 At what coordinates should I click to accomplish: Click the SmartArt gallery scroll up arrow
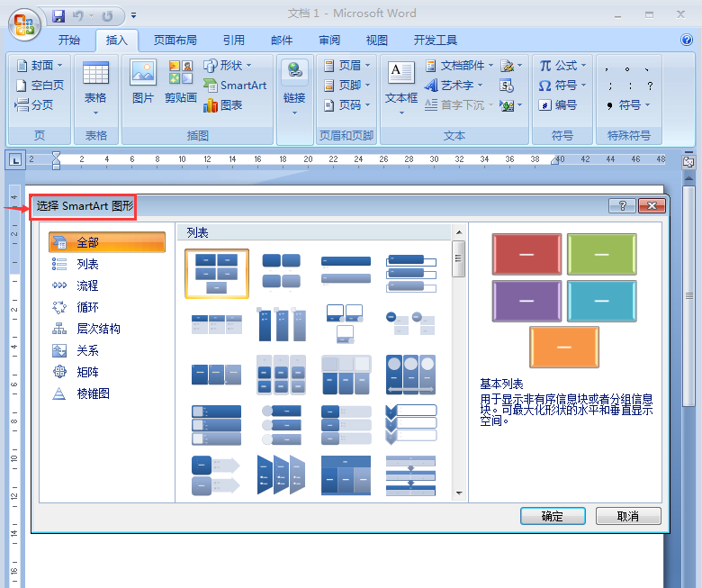(x=459, y=232)
